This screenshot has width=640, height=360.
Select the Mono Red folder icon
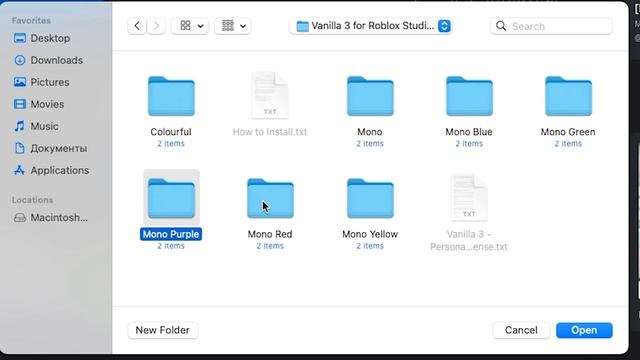pyautogui.click(x=270, y=198)
